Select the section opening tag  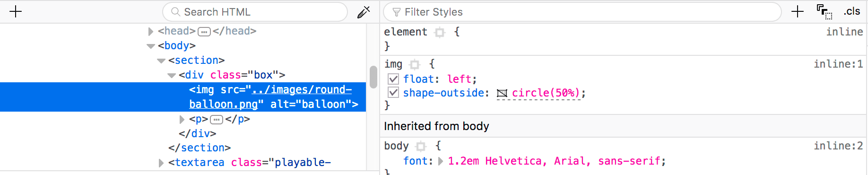(x=197, y=61)
